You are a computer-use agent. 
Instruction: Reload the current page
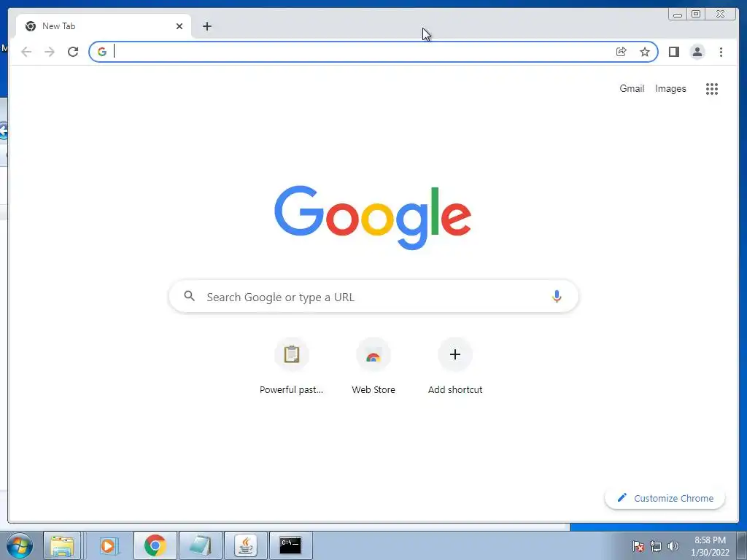[x=73, y=52]
